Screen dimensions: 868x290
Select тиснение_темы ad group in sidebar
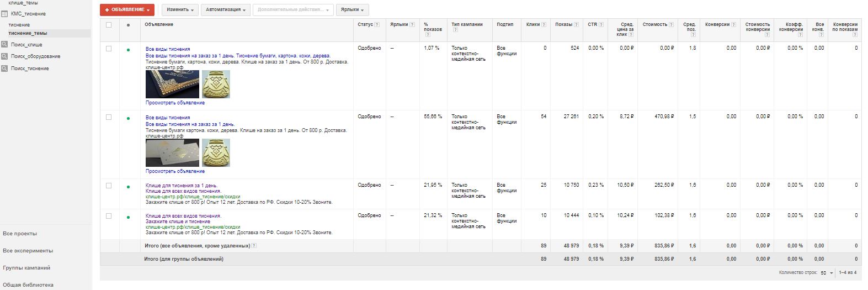pos(28,33)
